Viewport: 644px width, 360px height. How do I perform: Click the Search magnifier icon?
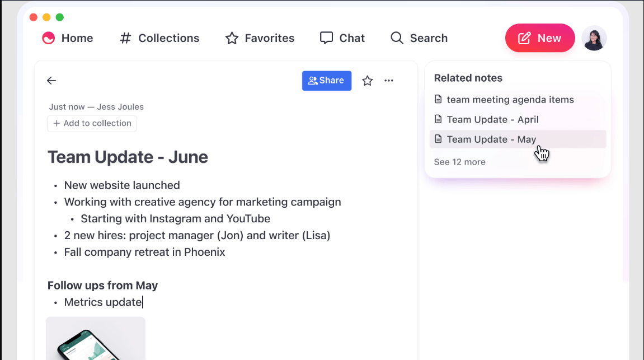[397, 38]
